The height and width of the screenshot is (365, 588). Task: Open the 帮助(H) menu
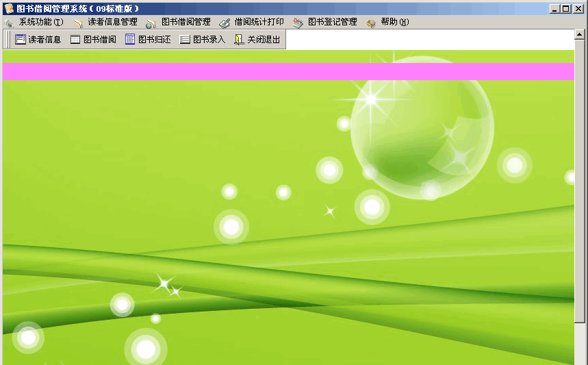click(x=395, y=22)
